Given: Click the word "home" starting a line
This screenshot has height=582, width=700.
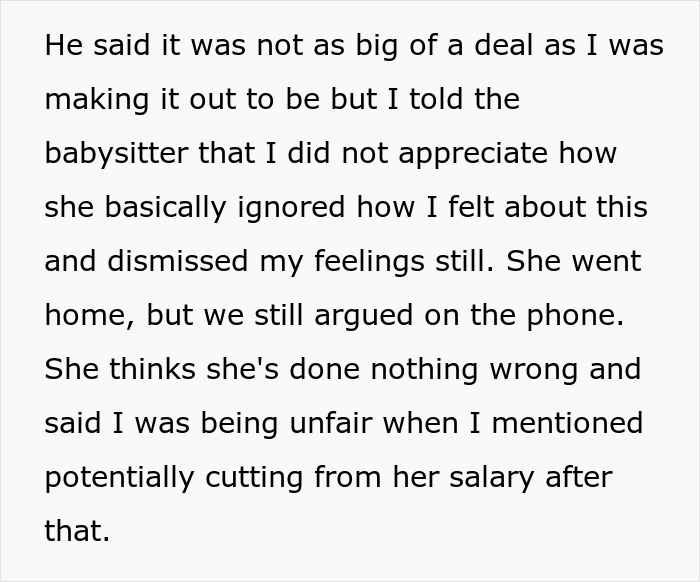Looking at the screenshot, I should [x=86, y=315].
